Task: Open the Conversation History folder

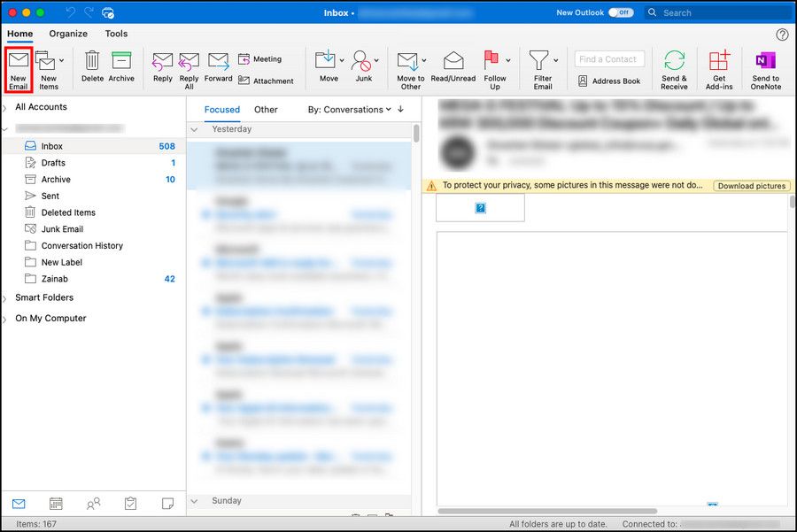Action: (94, 245)
